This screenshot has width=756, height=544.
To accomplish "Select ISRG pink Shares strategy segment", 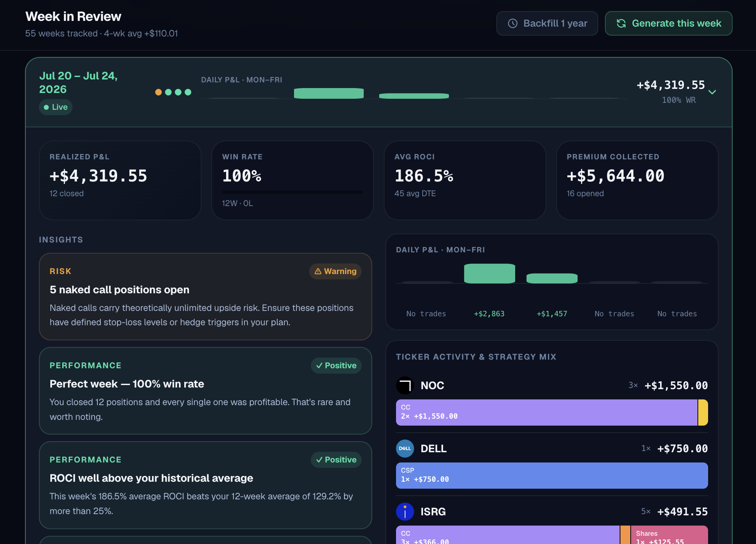I will click(x=670, y=535).
